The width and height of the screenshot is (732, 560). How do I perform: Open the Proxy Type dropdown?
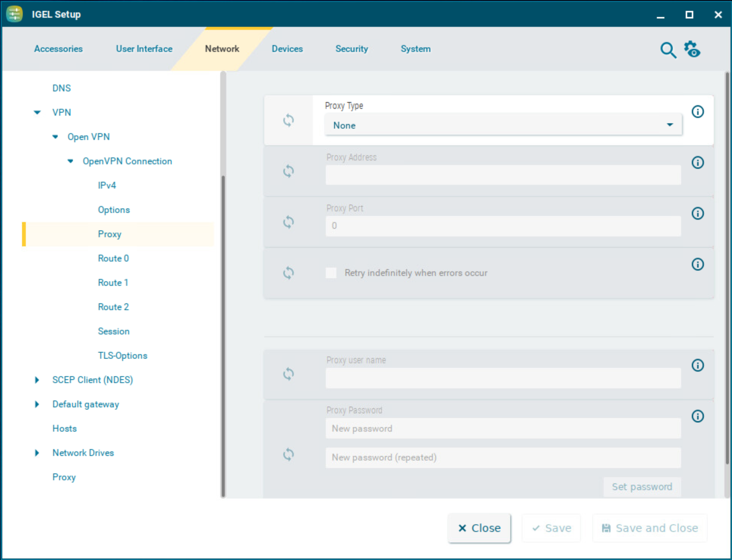tap(503, 125)
